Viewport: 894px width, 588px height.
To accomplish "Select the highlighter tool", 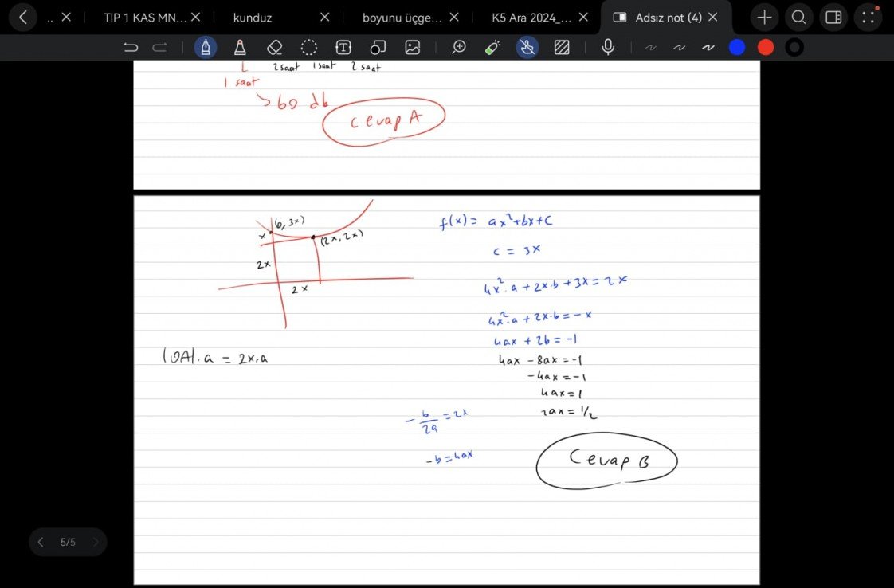I will click(x=239, y=48).
